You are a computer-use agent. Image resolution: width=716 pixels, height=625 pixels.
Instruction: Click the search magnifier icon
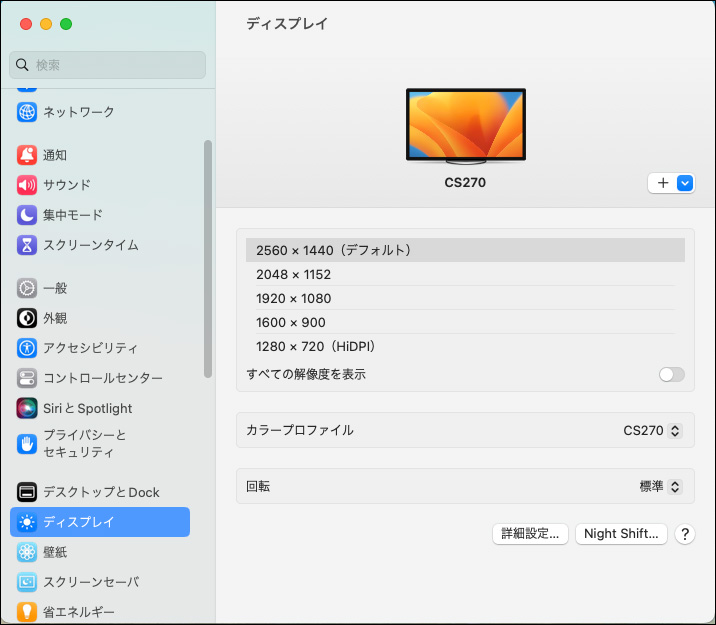[22, 65]
